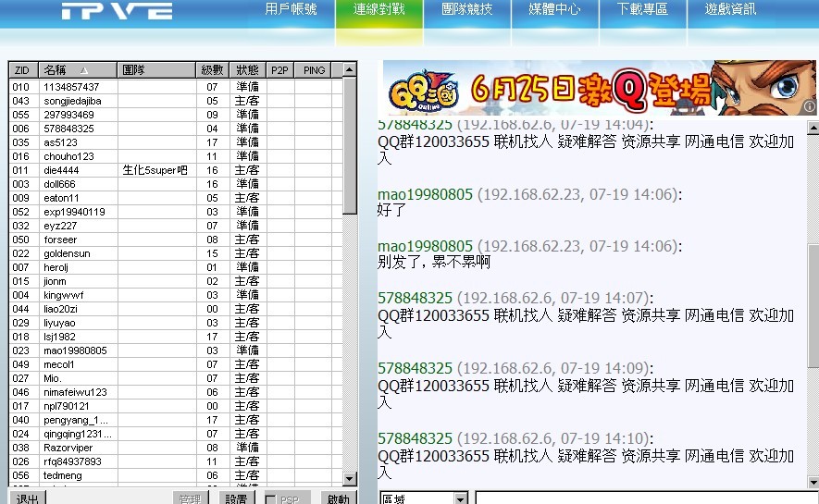This screenshot has height=504, width=819.
Task: Click the IPVE logo
Action: point(117,11)
